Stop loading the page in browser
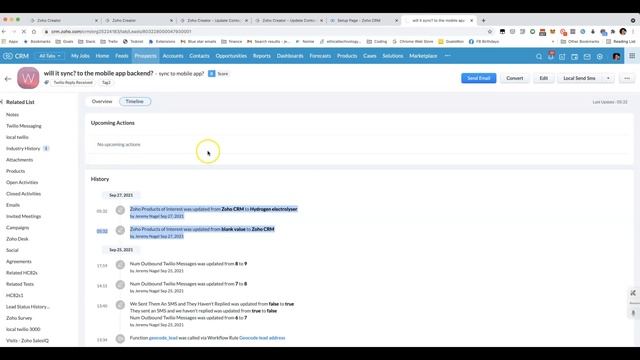640x360 pixels. [24, 31]
